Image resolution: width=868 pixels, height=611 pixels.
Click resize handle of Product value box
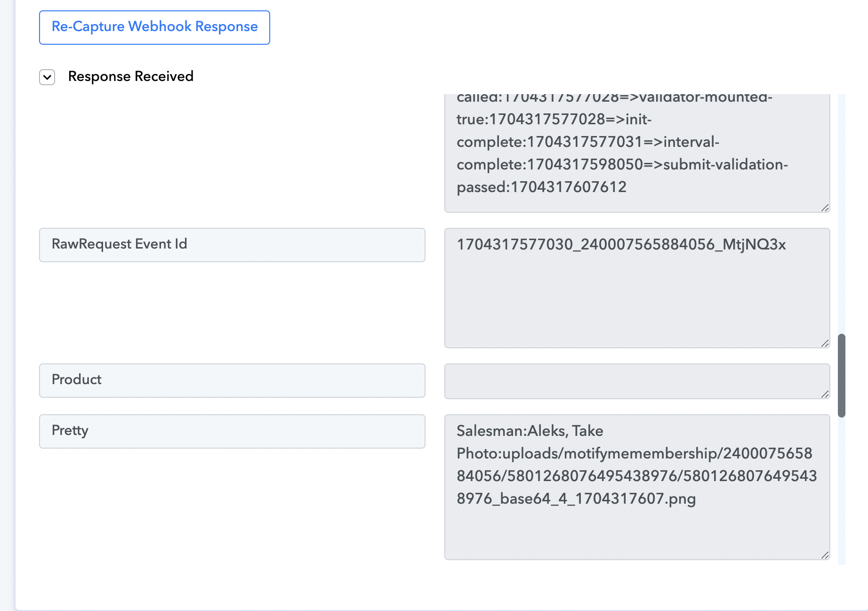click(x=825, y=394)
